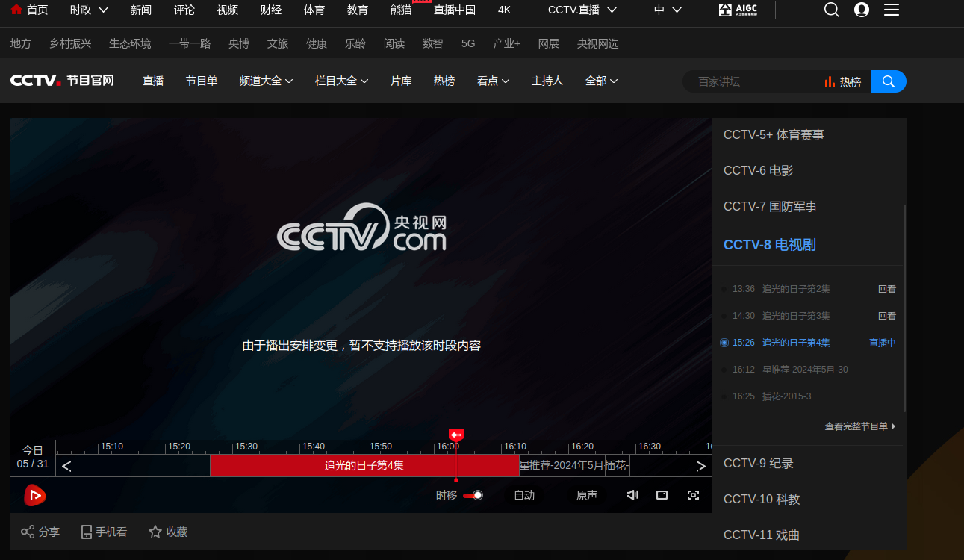The width and height of the screenshot is (964, 560).
Task: Select the CCTV-7 国防军事 channel
Action: 771,206
